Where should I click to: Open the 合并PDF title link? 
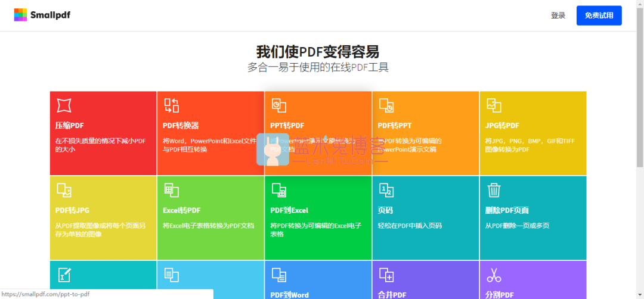[392, 295]
